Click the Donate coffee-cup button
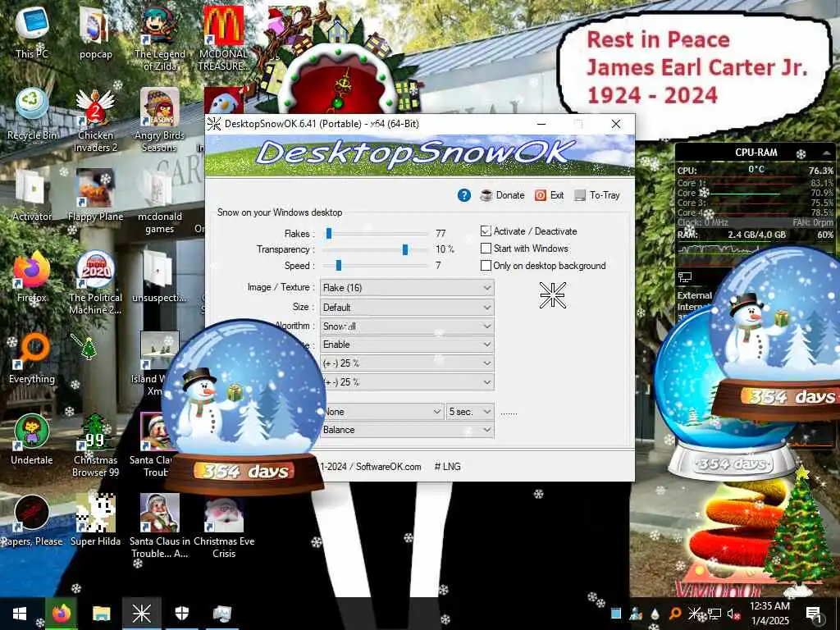Viewport: 840px width, 630px height. [x=502, y=195]
